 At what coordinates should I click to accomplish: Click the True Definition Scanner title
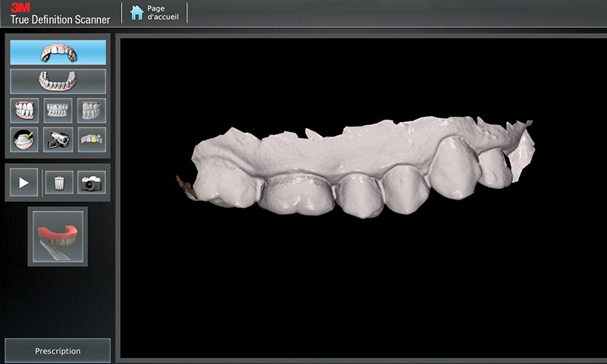point(60,19)
